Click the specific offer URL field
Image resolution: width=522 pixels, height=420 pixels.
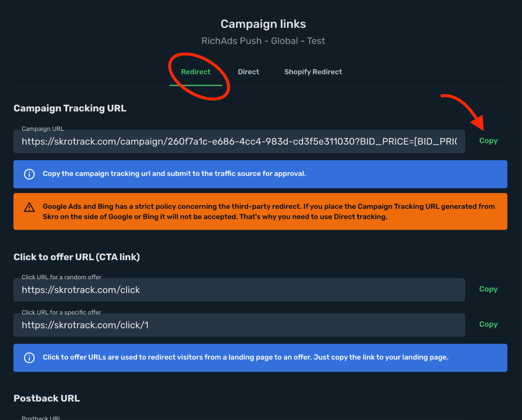coord(239,325)
